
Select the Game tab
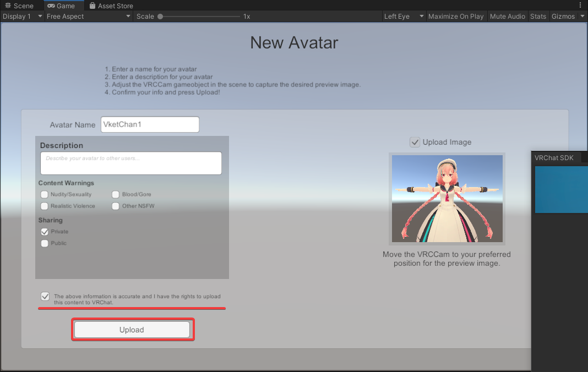[61, 6]
